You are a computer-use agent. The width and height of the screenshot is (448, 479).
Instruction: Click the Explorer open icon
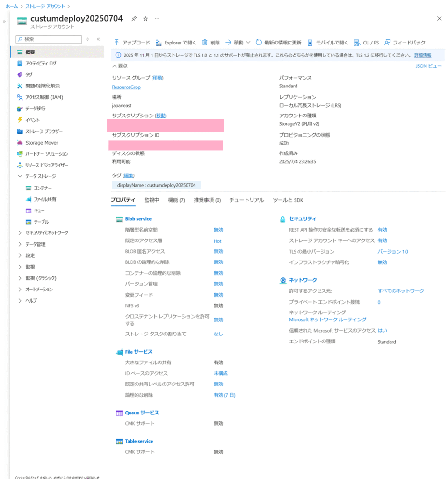pos(159,43)
